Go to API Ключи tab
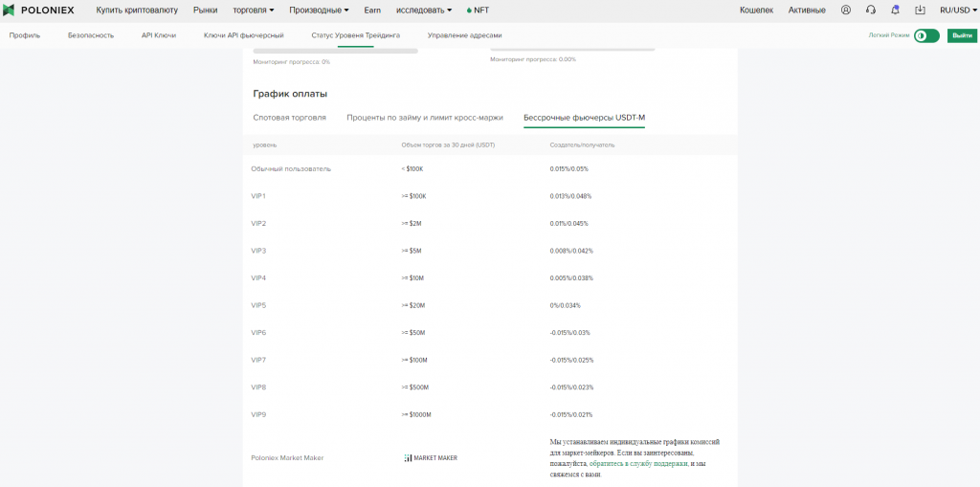 pyautogui.click(x=159, y=35)
